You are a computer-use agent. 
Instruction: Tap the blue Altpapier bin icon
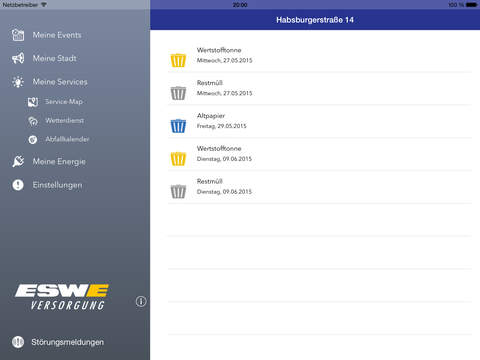click(x=178, y=126)
